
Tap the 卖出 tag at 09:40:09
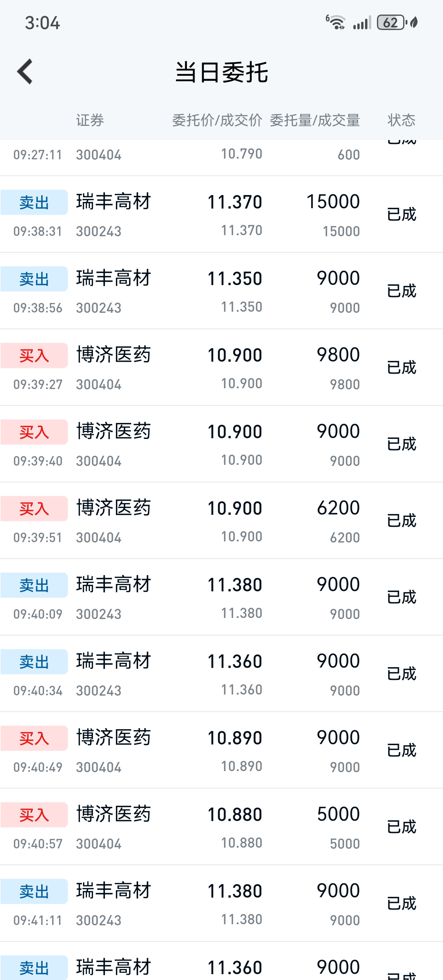coord(34,585)
